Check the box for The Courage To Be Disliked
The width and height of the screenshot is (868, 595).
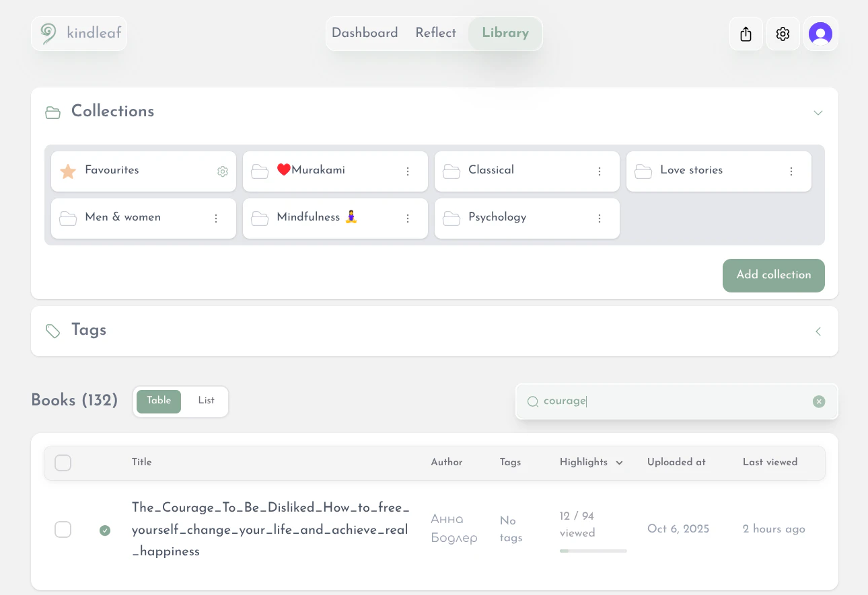63,529
